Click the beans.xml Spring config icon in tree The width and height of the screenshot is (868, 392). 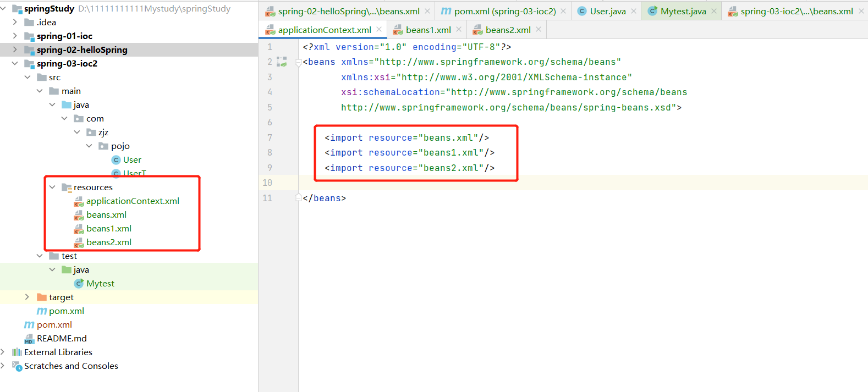tap(79, 215)
